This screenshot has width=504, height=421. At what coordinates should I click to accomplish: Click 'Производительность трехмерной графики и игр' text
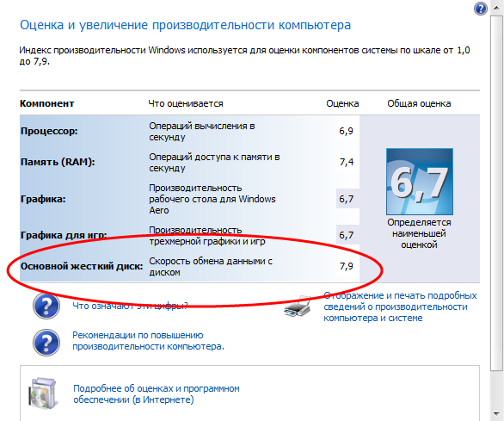pos(207,236)
